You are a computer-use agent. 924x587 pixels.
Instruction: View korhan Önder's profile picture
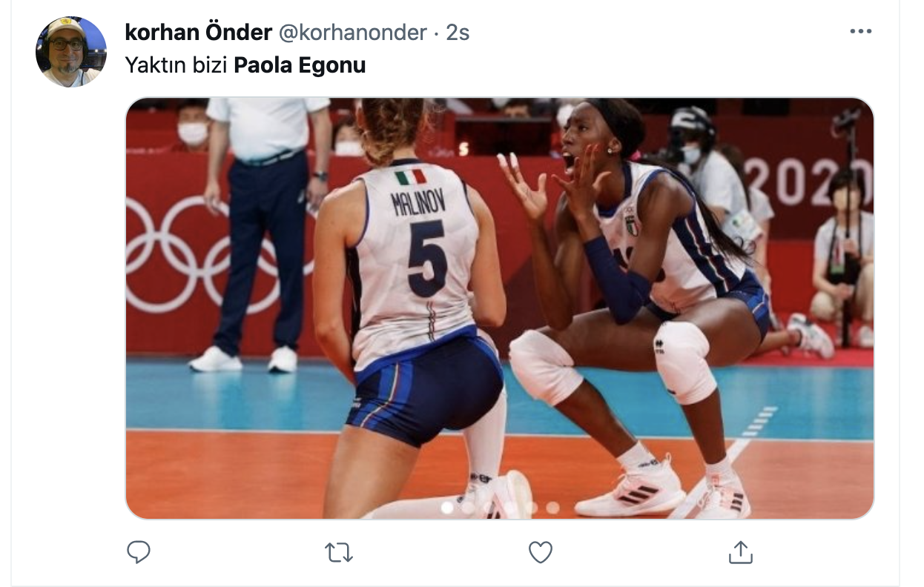click(x=71, y=52)
